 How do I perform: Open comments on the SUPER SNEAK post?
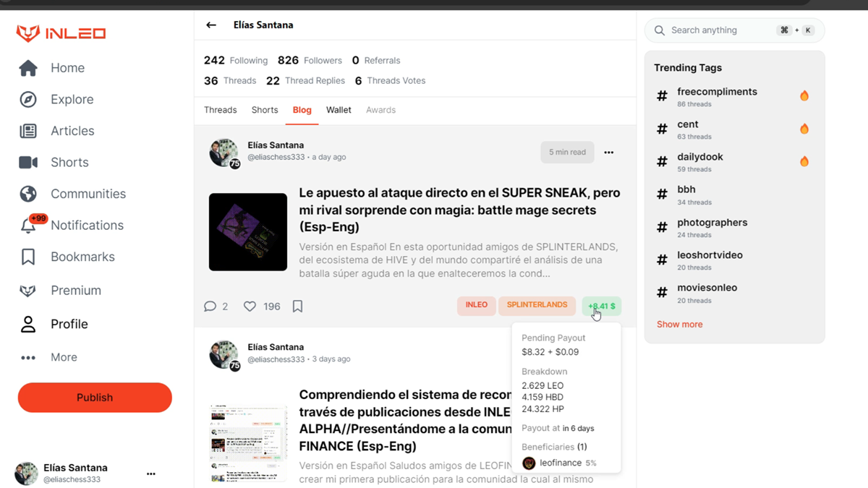210,307
